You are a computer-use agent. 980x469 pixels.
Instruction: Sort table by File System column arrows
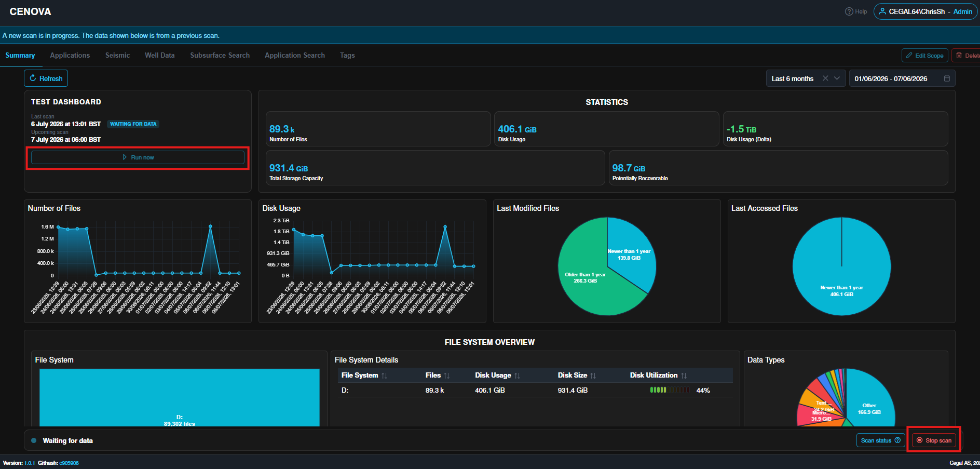(384, 376)
